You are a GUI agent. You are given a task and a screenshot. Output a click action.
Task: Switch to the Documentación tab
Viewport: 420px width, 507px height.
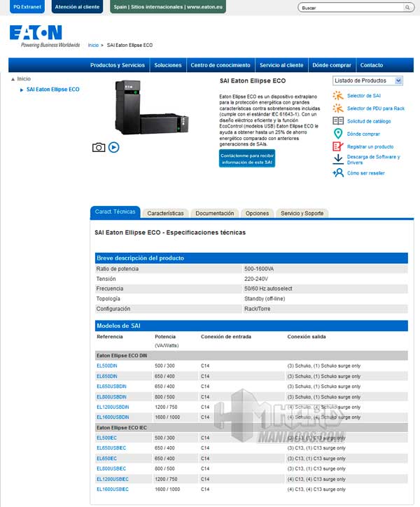[x=215, y=214]
